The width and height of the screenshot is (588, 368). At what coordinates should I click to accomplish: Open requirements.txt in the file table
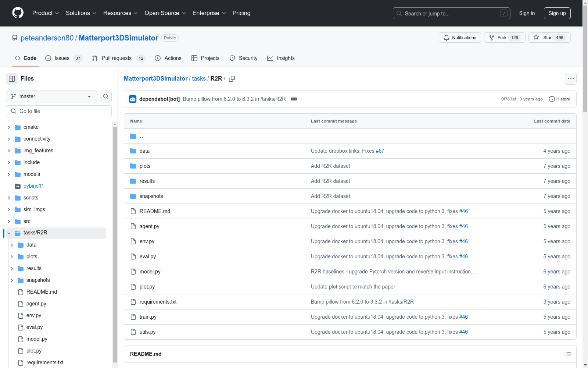point(158,302)
